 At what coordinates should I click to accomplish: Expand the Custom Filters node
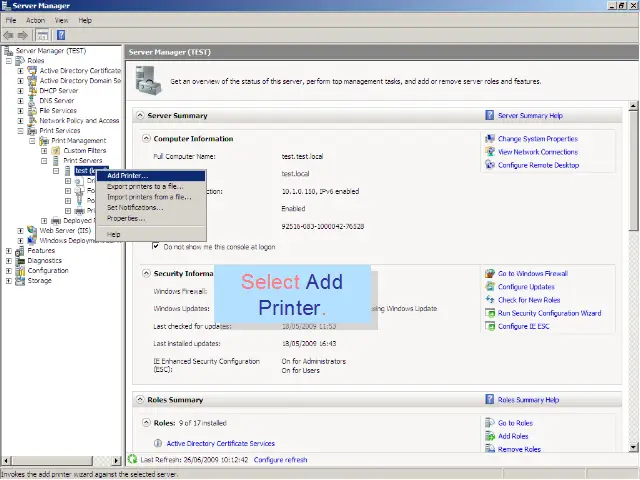pyautogui.click(x=44, y=151)
